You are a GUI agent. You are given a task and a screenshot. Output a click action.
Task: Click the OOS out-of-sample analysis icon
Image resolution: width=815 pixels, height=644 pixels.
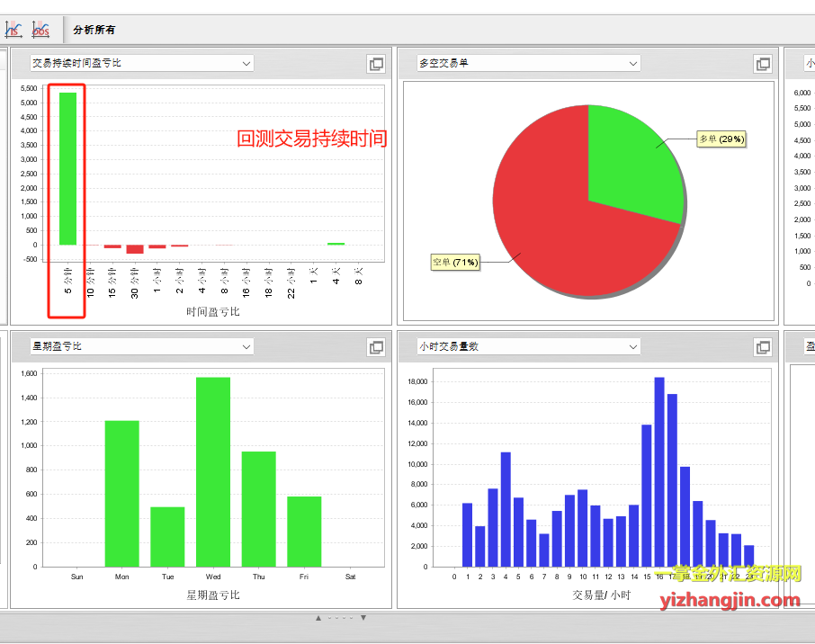[40, 30]
